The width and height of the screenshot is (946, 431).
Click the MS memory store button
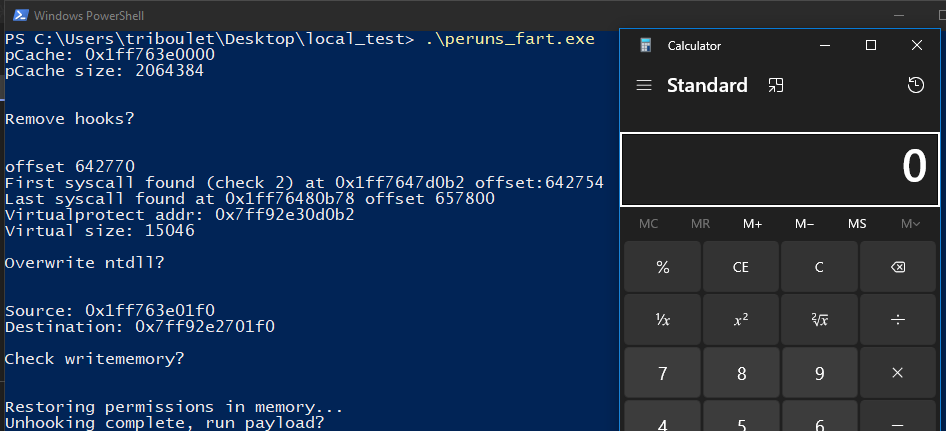click(857, 224)
